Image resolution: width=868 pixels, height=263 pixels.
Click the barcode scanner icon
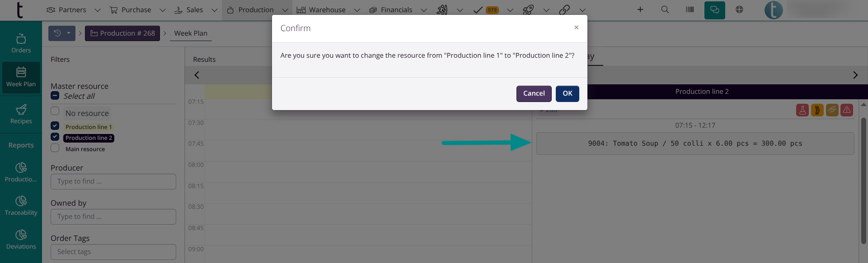(x=690, y=9)
